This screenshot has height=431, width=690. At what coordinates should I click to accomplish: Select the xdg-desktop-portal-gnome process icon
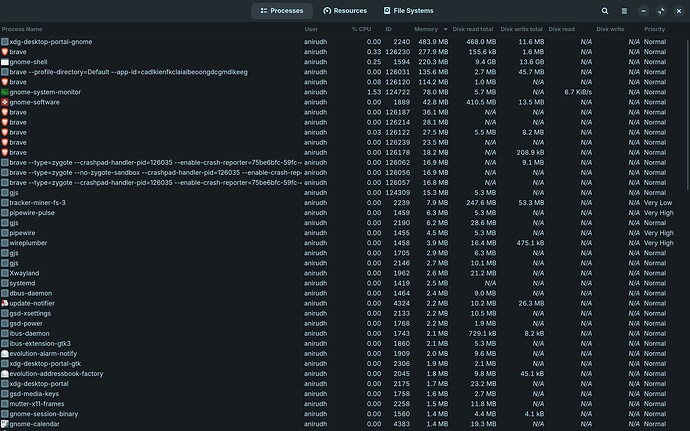[5, 42]
